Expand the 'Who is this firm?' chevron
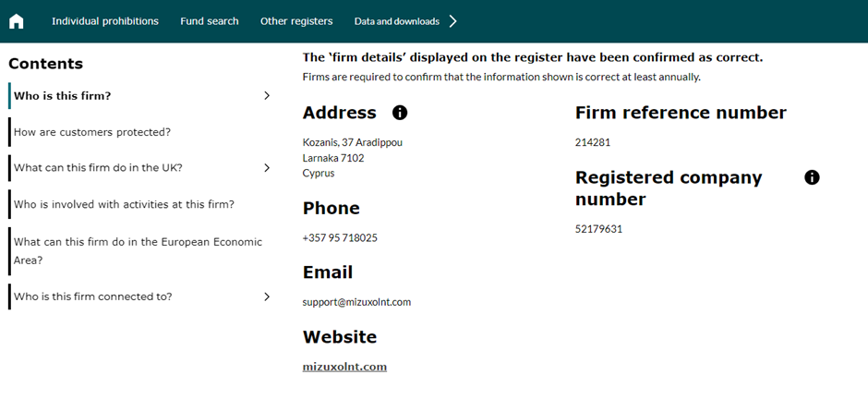Image resolution: width=868 pixels, height=399 pixels. coord(267,95)
